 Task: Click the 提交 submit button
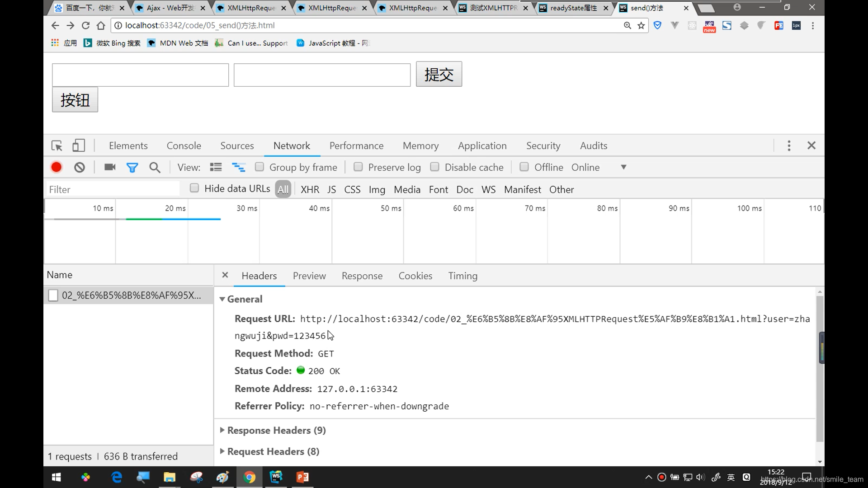tap(439, 74)
